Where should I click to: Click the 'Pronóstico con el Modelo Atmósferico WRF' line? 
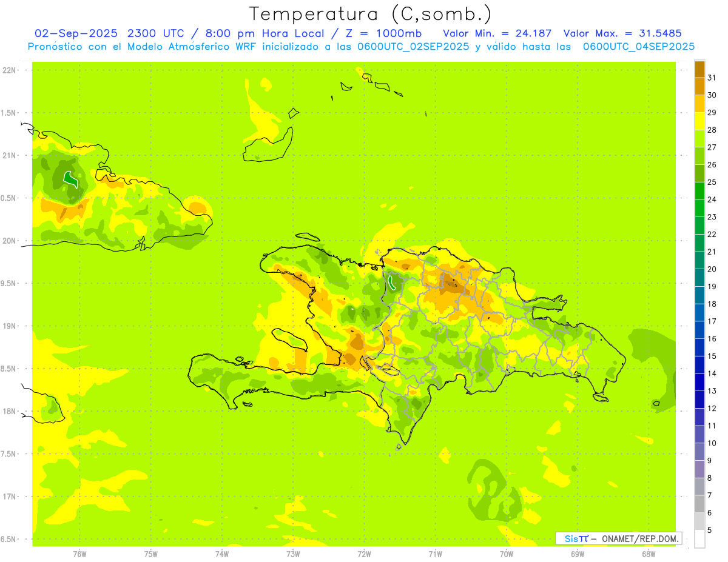point(361,47)
